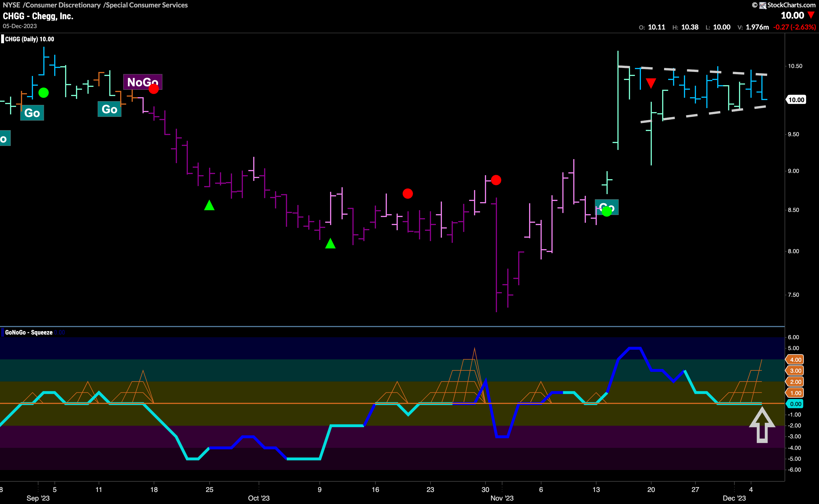The width and height of the screenshot is (819, 504).
Task: Click the red down-triangle near Nov 20
Action: [x=651, y=83]
